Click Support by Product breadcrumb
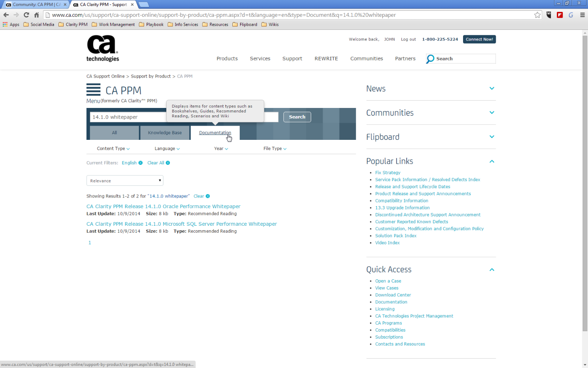 coord(151,76)
